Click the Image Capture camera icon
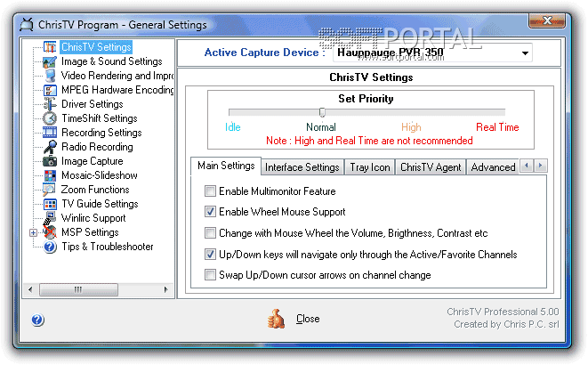588x365 pixels. point(50,161)
